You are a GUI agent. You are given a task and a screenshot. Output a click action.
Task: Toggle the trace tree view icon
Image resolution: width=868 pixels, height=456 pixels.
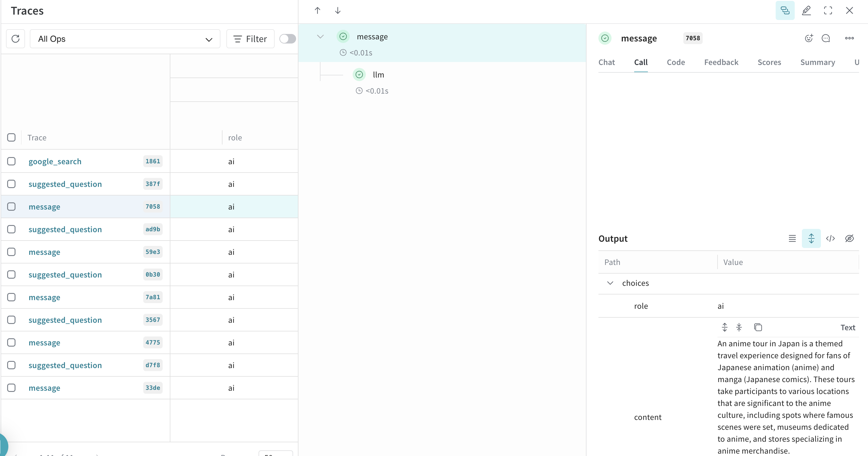coord(785,10)
